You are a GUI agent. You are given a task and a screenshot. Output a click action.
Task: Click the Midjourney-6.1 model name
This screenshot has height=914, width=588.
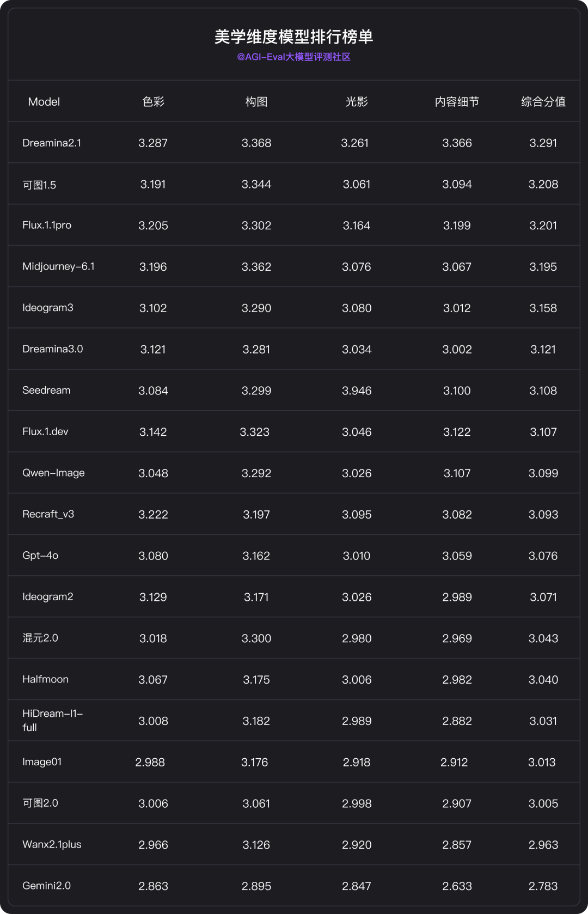58,266
